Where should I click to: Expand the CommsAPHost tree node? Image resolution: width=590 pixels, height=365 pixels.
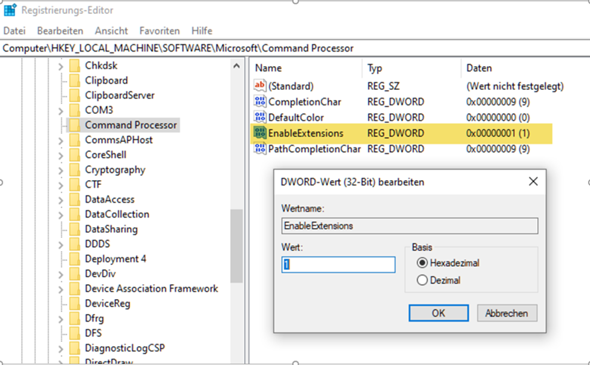pos(61,140)
